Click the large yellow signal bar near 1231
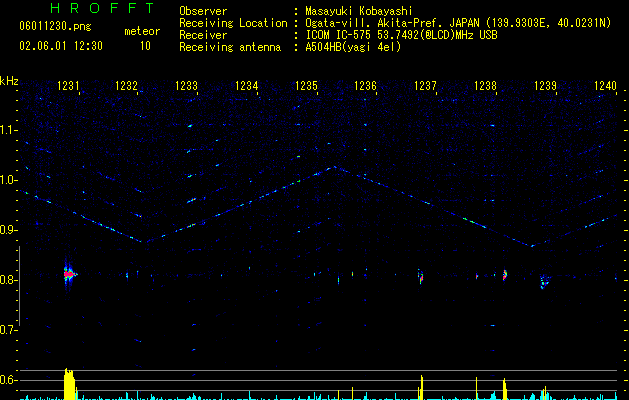Image resolution: width=629 pixels, height=400 pixels. pyautogui.click(x=69, y=384)
